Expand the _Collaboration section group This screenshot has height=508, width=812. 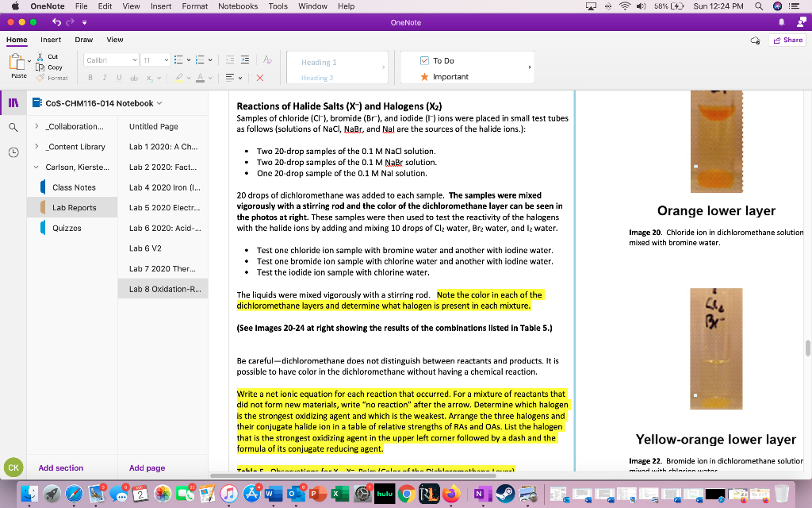[x=36, y=126]
